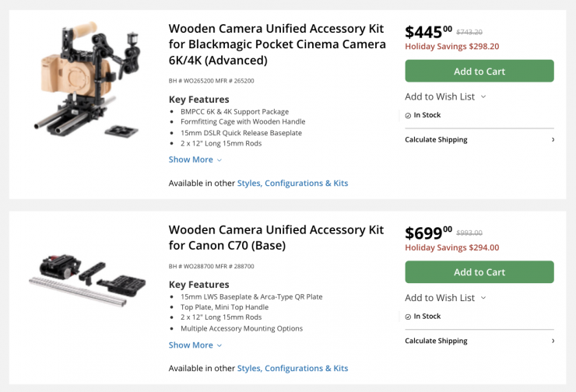Click Calculate Shipping arrow for Canon C70 kit

click(x=553, y=341)
